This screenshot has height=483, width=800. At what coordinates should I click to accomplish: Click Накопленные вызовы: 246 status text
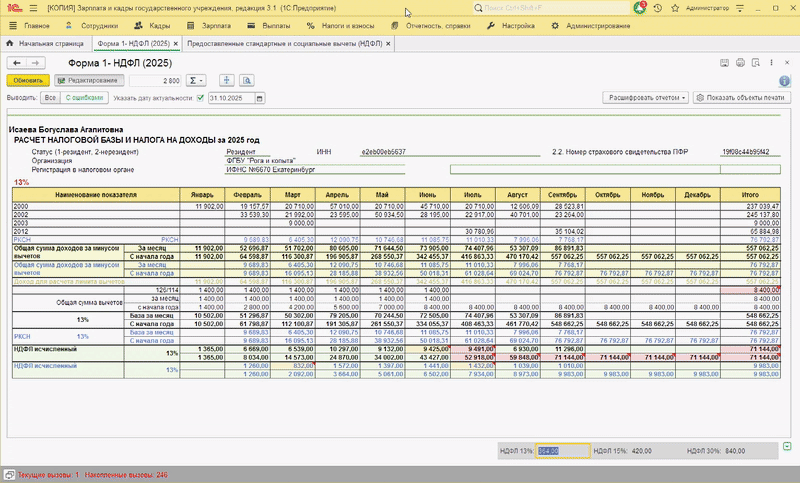[x=126, y=475]
